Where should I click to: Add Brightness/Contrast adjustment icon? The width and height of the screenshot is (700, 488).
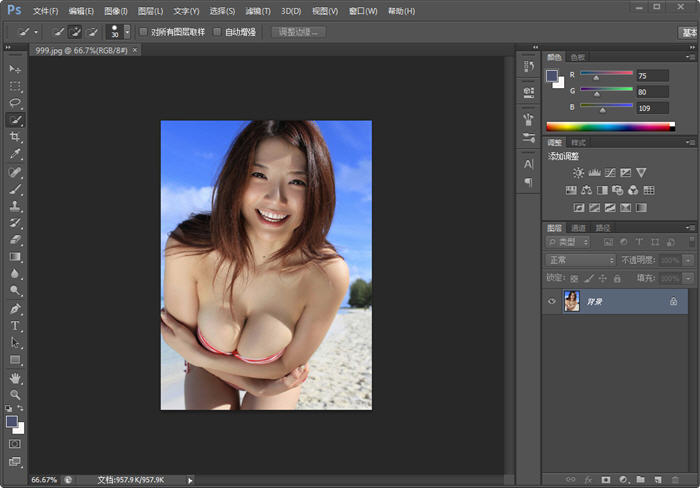click(x=578, y=173)
